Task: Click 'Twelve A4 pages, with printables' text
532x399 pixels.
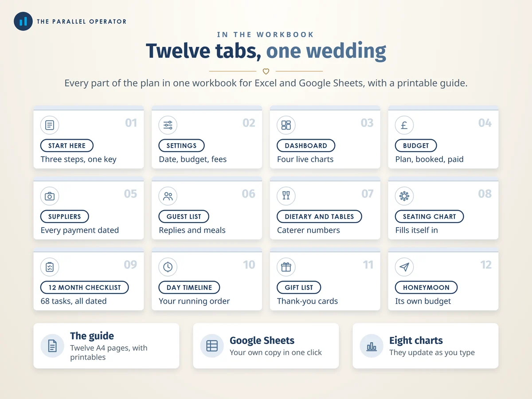Action: pyautogui.click(x=109, y=352)
